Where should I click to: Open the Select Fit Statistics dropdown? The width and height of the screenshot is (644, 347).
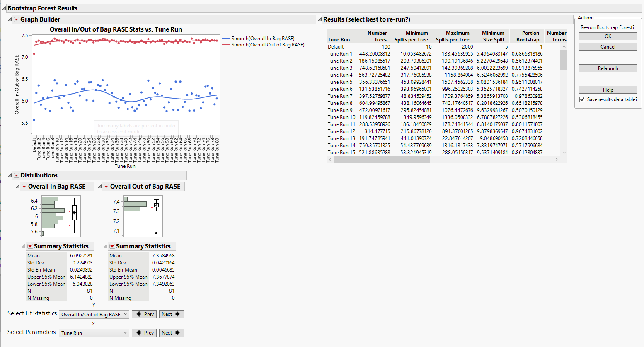[94, 314]
